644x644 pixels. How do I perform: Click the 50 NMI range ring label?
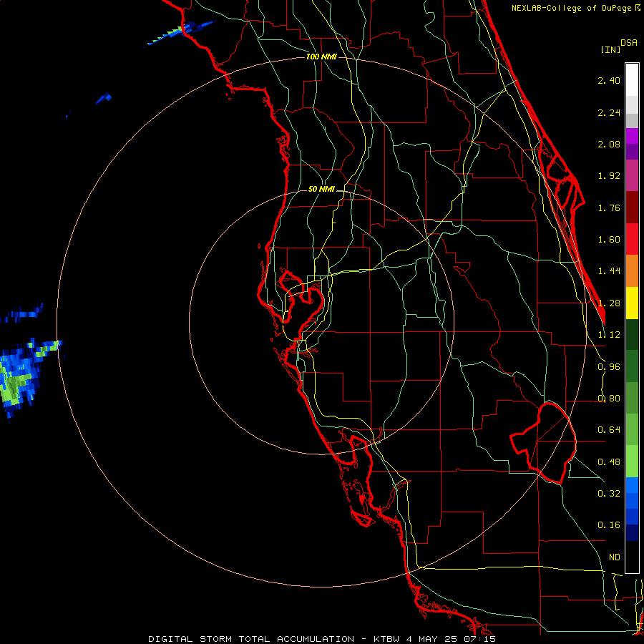(x=321, y=190)
